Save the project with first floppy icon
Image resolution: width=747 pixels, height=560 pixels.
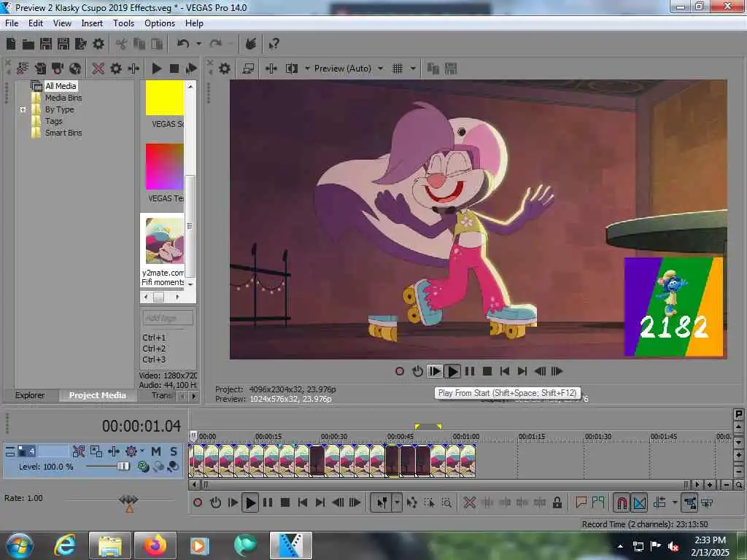point(46,44)
